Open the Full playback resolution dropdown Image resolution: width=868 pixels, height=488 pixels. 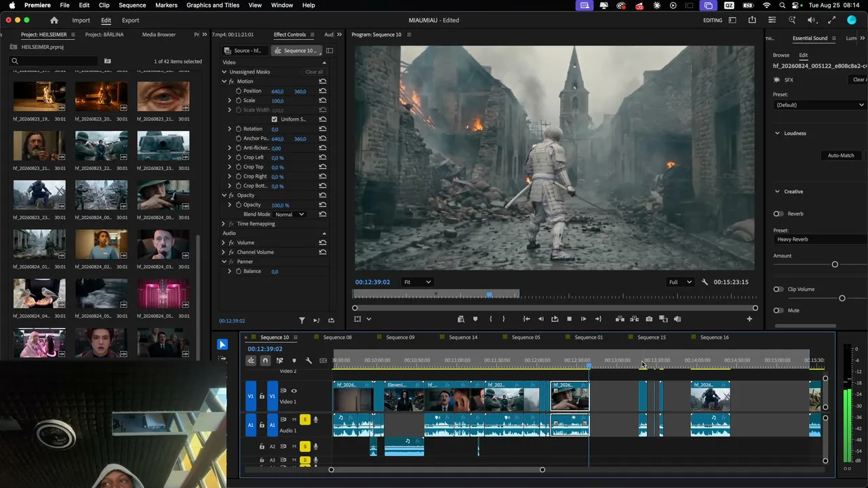pyautogui.click(x=681, y=282)
